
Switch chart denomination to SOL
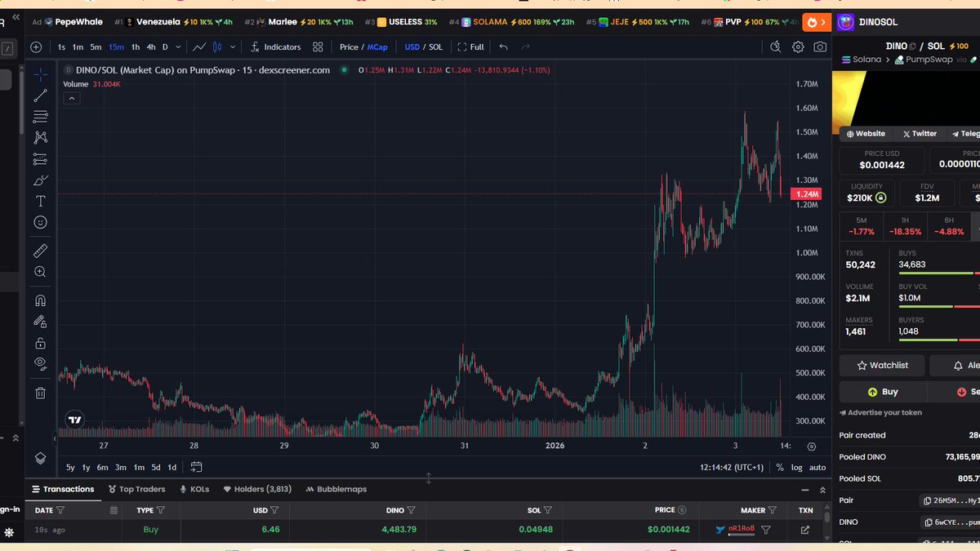436,47
